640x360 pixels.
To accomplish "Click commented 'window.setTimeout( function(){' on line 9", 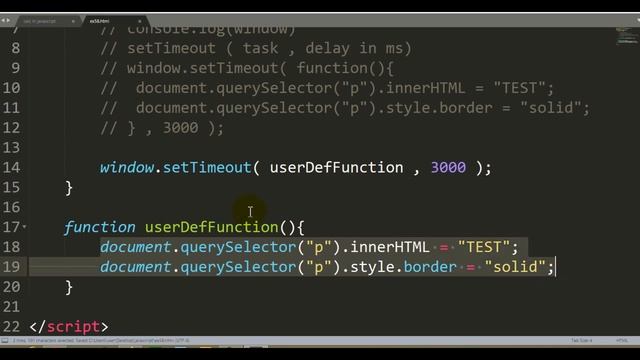I will click(x=260, y=68).
